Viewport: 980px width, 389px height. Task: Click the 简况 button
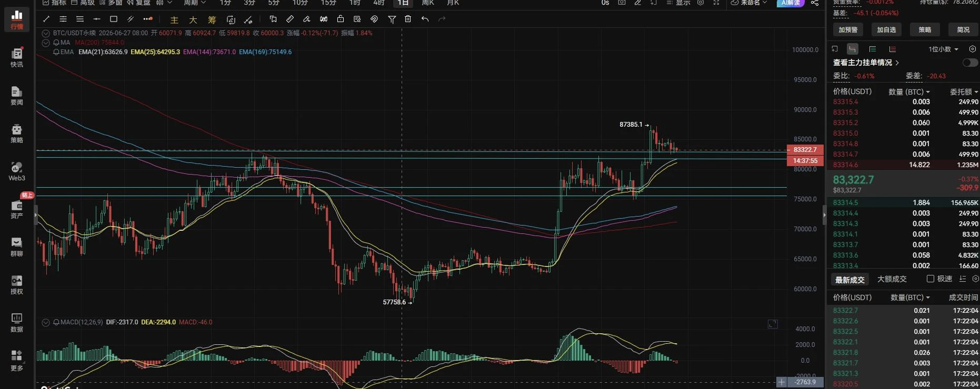pos(963,30)
